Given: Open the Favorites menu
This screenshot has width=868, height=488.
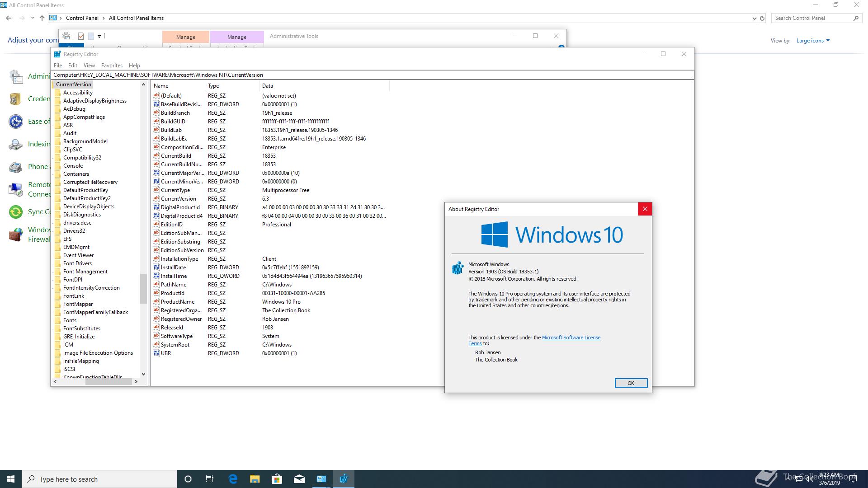Looking at the screenshot, I should [112, 66].
